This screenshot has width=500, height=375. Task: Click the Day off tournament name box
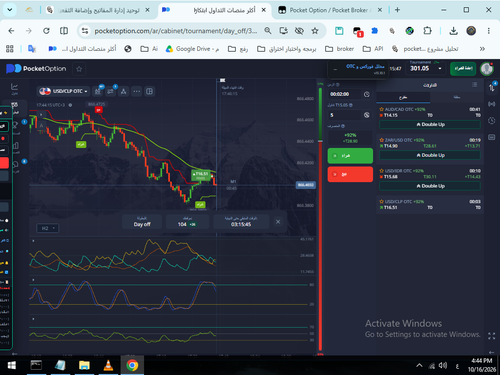click(142, 222)
